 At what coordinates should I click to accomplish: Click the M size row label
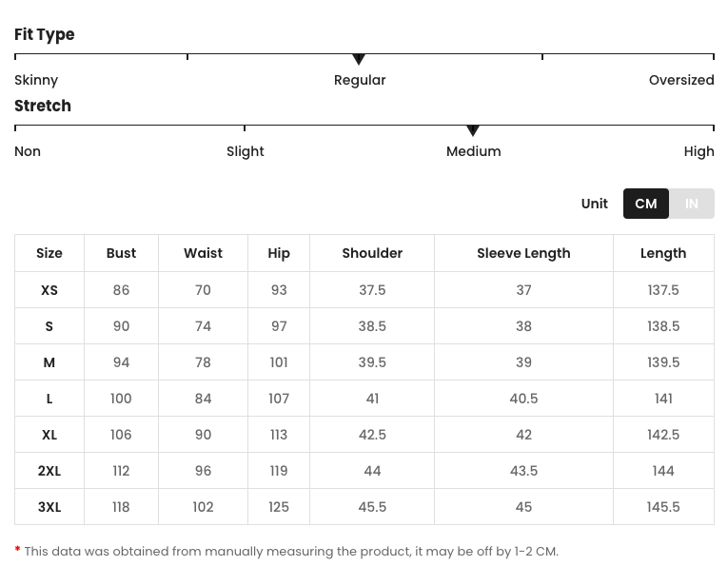(49, 362)
